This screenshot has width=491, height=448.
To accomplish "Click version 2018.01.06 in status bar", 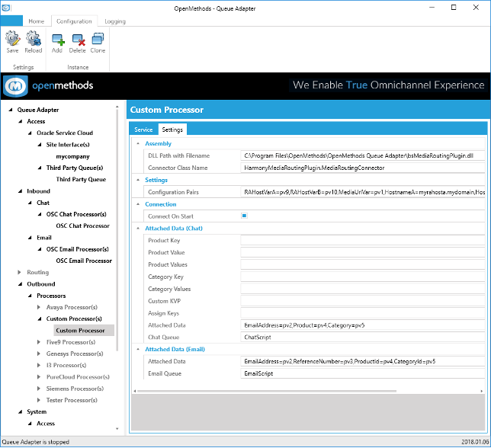I will 475,442.
